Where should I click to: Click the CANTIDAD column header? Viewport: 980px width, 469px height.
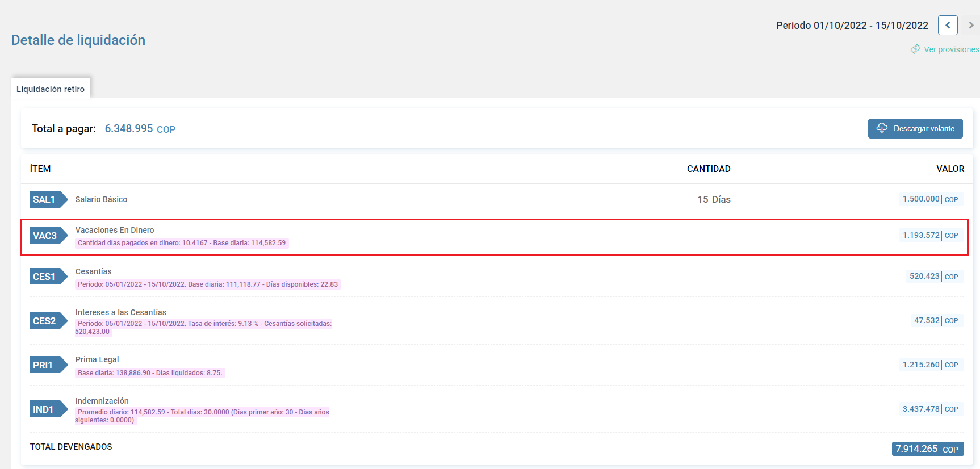pos(709,169)
